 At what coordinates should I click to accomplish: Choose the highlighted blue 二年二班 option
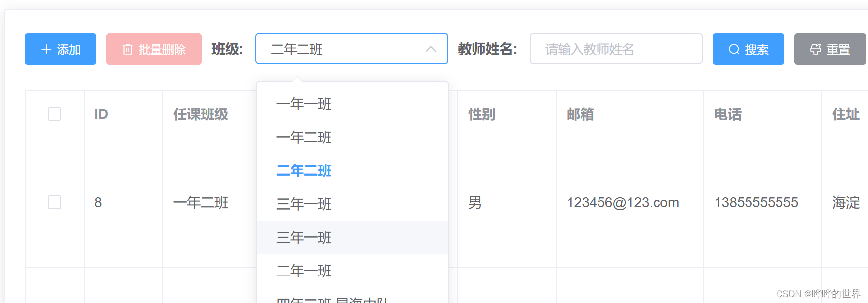coord(352,171)
